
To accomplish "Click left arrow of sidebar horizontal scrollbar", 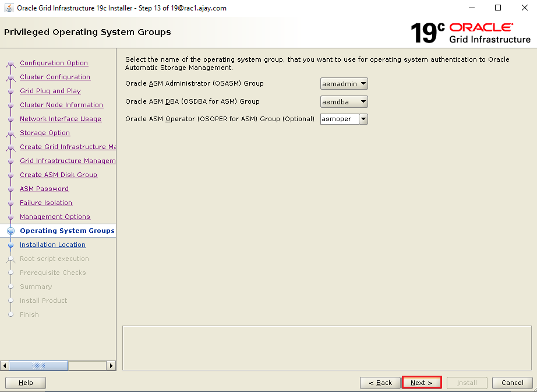I will [x=5, y=366].
